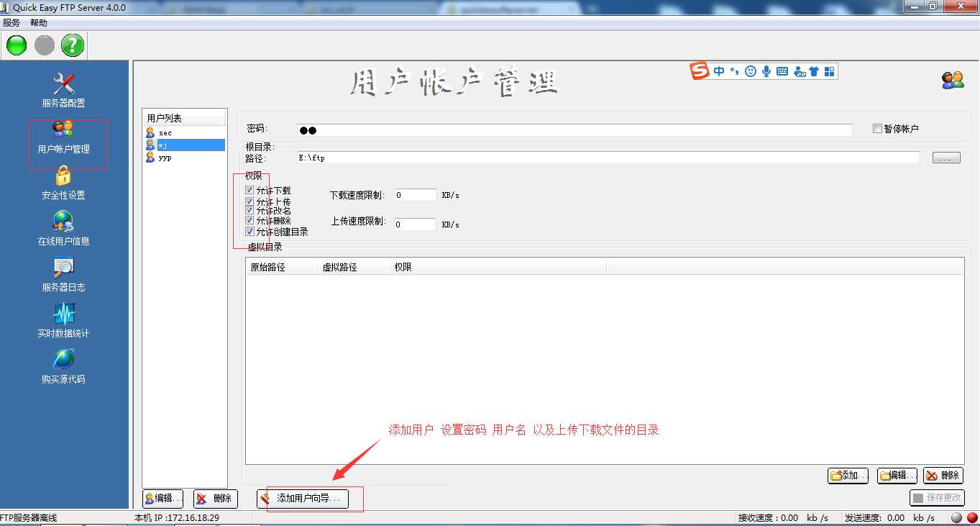Open 在线用户信息 online user info
Screen dimensions: 980x526
click(x=63, y=229)
